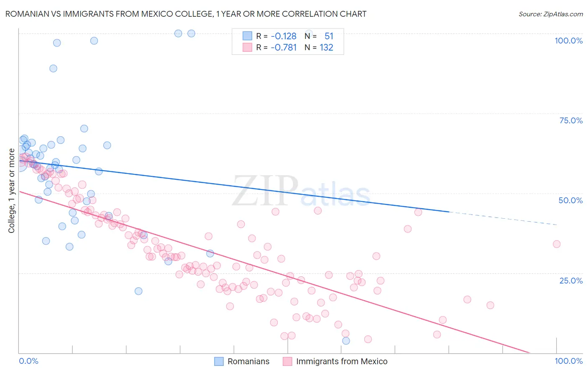Click the 25.0% y-axis label

coord(571,280)
